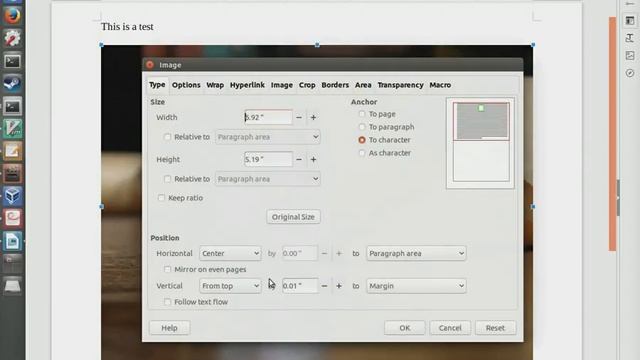Screen dimensions: 640x360
Task: Switch to the Options tab
Action: click(x=186, y=85)
